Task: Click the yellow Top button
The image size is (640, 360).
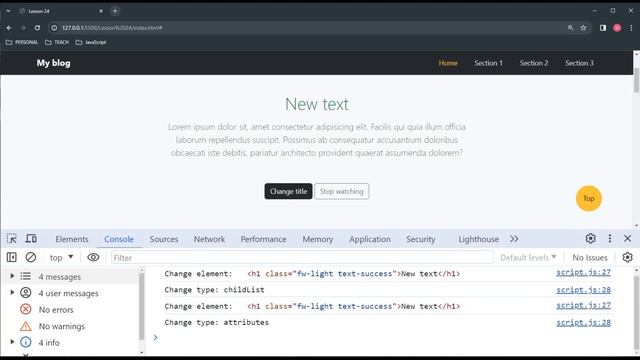Action: click(589, 198)
